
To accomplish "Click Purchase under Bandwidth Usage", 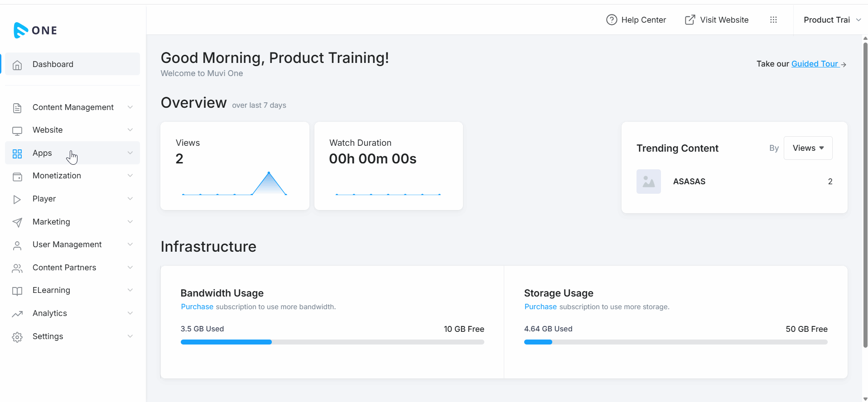I will pyautogui.click(x=197, y=306).
